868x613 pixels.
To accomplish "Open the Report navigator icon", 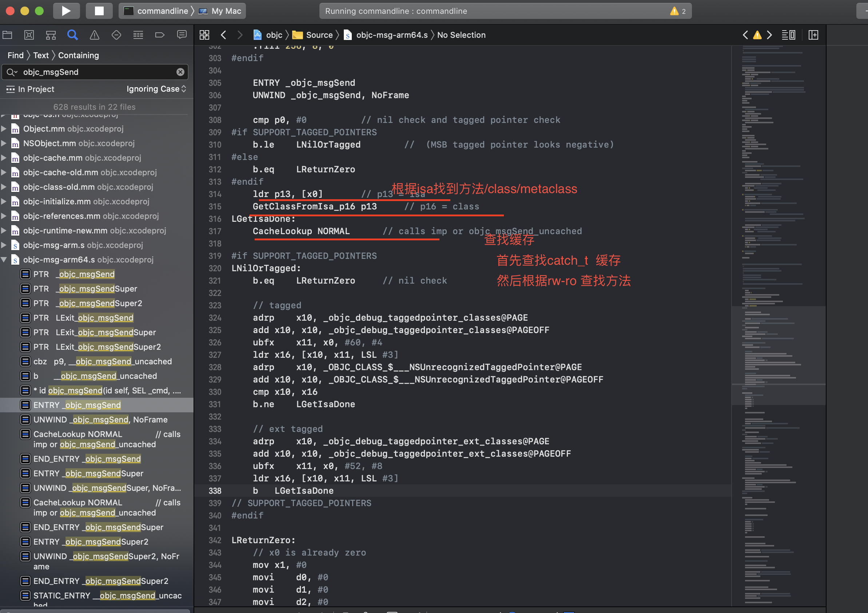I will 182,35.
